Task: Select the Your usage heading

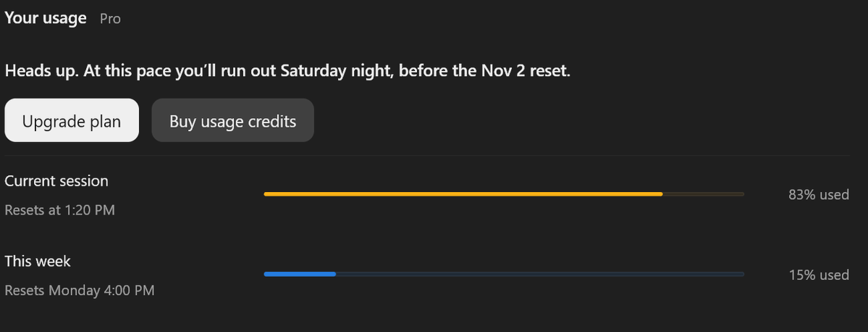Action: click(x=46, y=18)
